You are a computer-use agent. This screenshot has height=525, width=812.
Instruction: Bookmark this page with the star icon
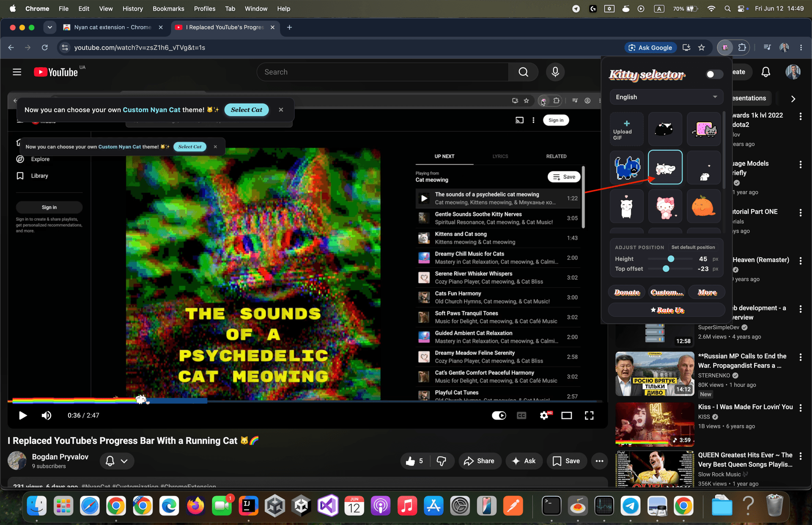point(702,47)
